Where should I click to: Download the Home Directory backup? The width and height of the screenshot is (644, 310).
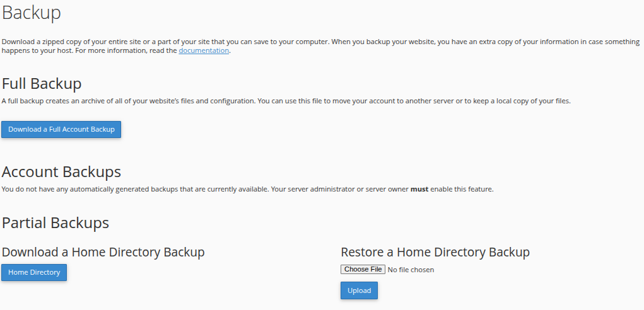(x=34, y=272)
